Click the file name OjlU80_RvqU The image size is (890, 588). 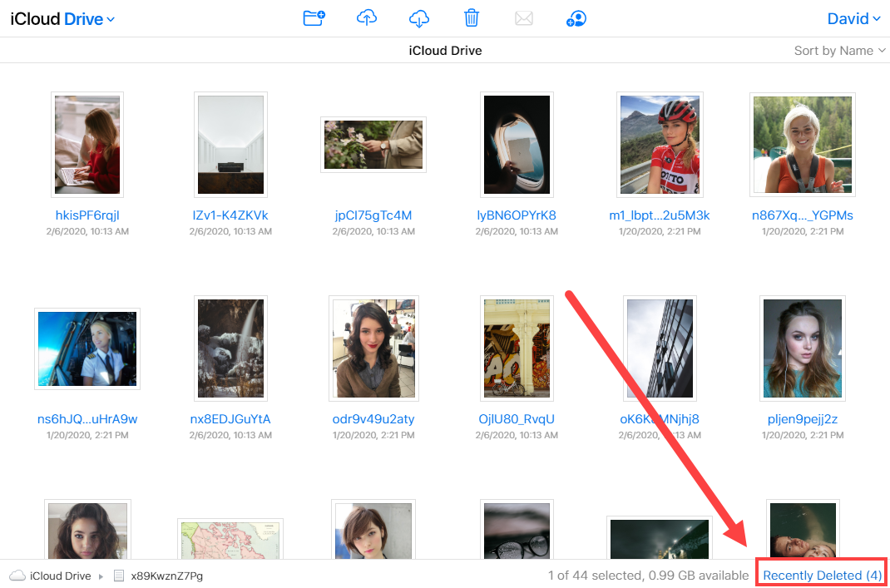click(517, 419)
